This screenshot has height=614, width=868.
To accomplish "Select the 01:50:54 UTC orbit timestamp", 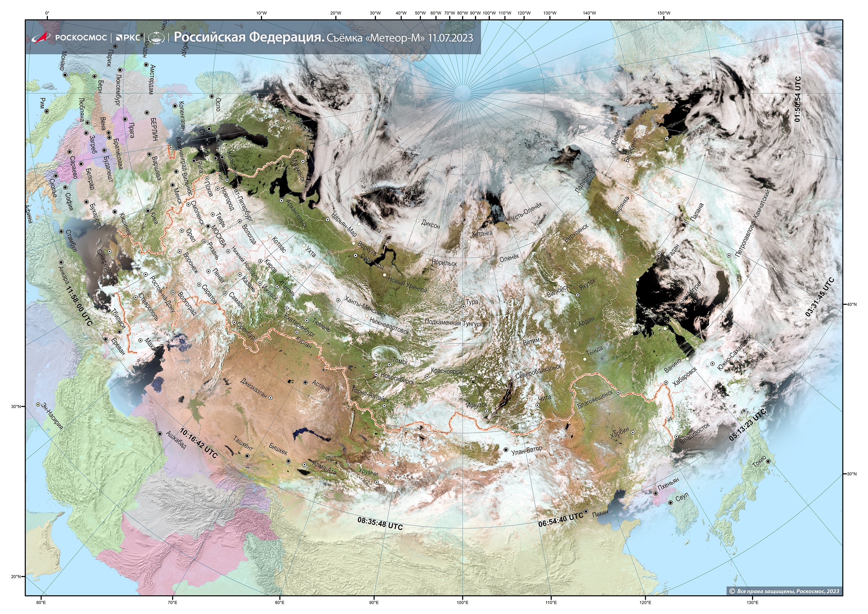I will pyautogui.click(x=798, y=99).
